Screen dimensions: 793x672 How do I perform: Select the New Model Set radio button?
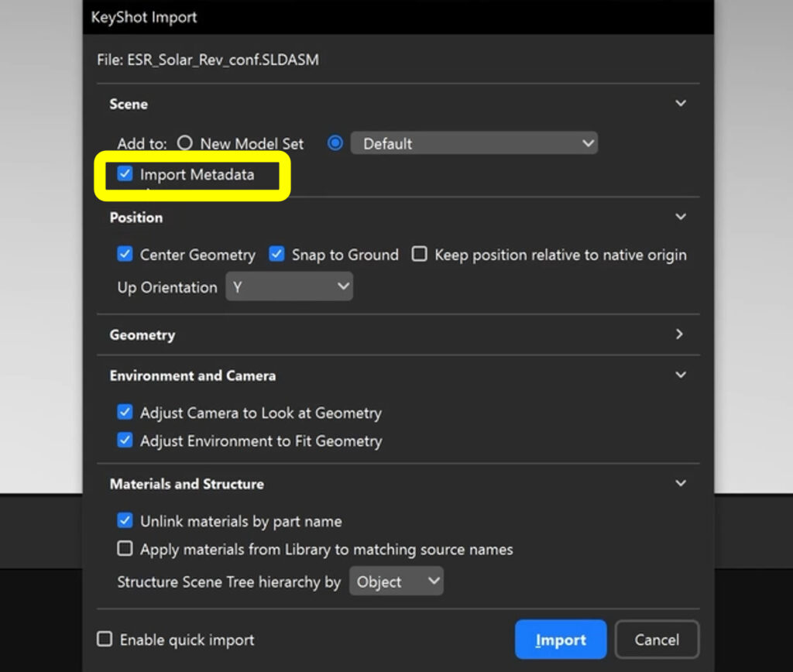pos(184,143)
